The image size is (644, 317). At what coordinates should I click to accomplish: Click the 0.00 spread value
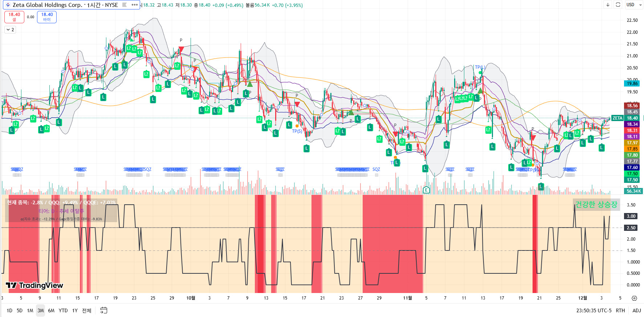(30, 17)
